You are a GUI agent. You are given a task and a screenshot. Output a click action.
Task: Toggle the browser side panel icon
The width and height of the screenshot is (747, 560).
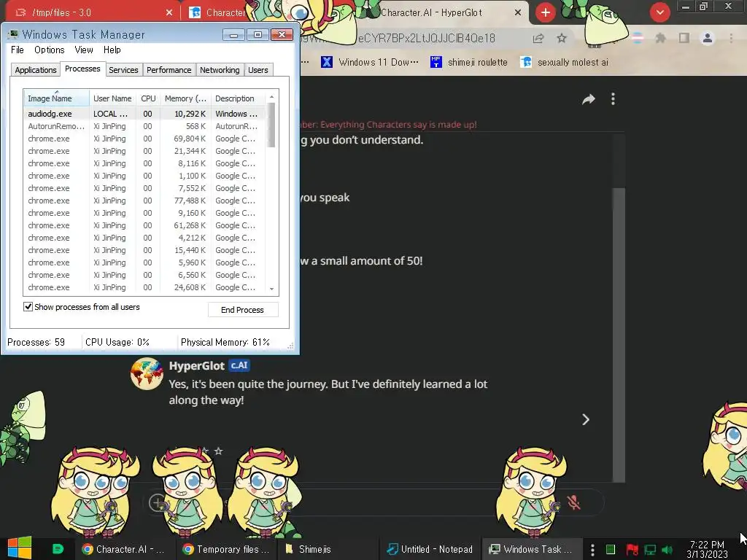(x=684, y=38)
